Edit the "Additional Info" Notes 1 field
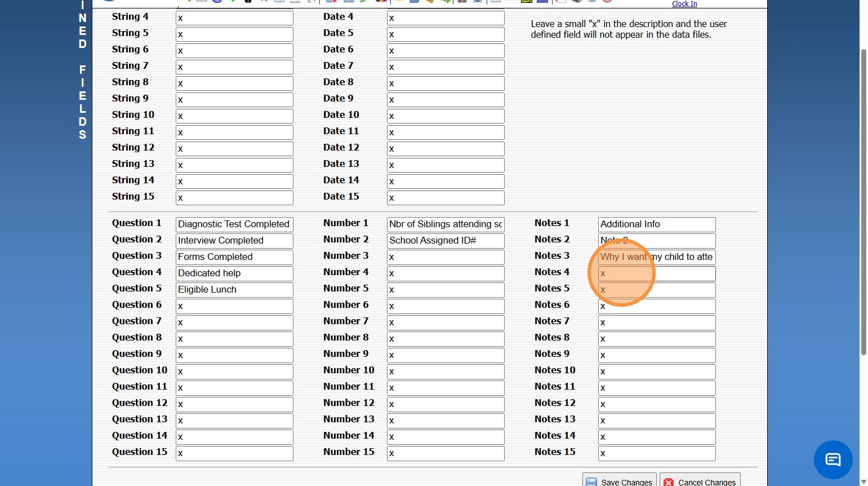868x486 pixels. point(657,224)
